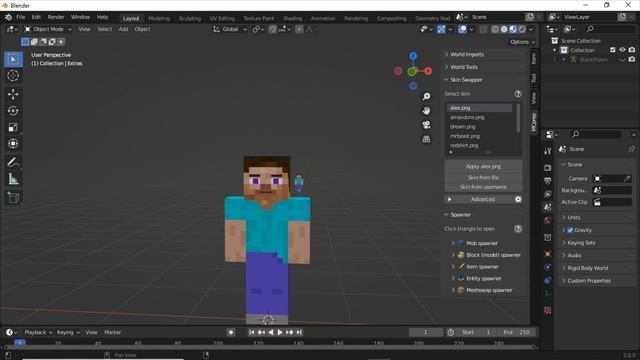Open the MCprep sidebar tab
This screenshot has width=640, height=360.
pos(533,122)
